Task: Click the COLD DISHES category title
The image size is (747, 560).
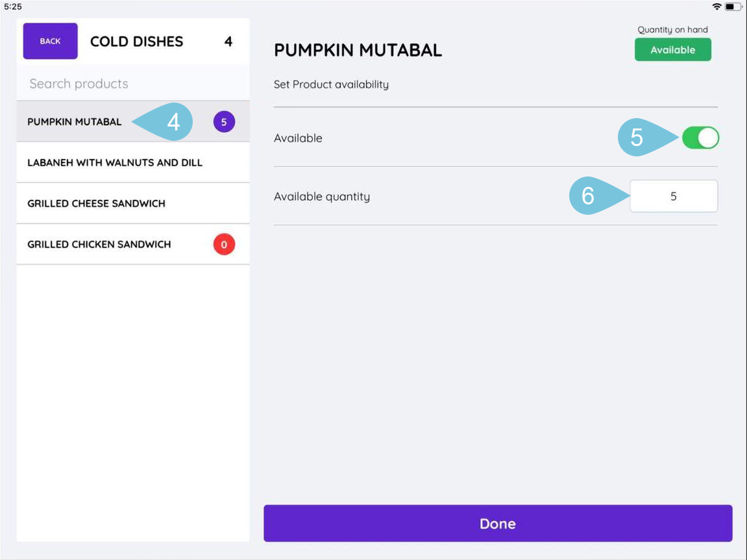Action: pyautogui.click(x=137, y=42)
